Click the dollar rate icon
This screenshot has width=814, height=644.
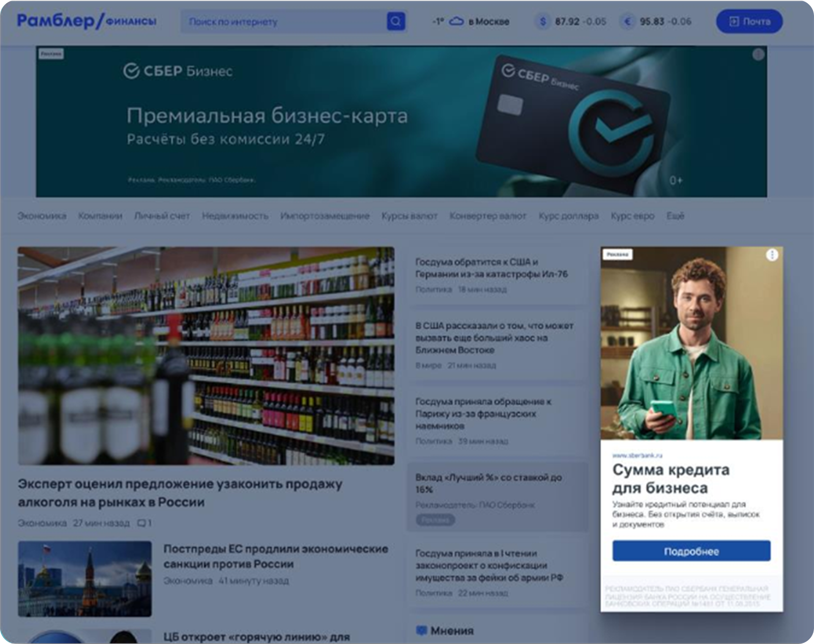[x=543, y=21]
